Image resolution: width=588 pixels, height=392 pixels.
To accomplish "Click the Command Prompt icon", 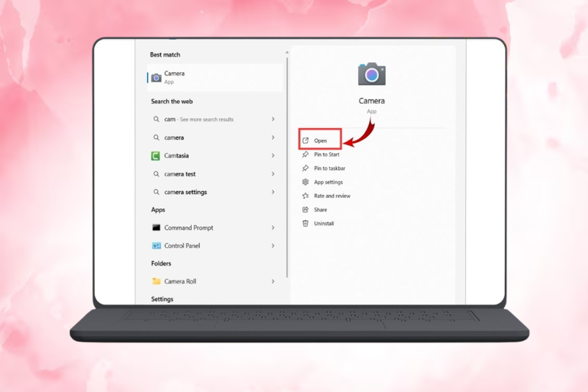I will tap(157, 227).
